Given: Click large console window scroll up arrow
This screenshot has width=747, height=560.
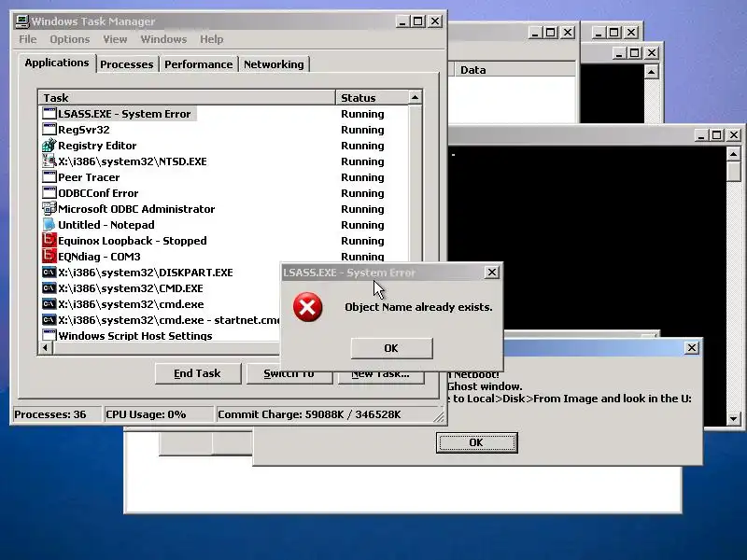Looking at the screenshot, I should tap(733, 154).
